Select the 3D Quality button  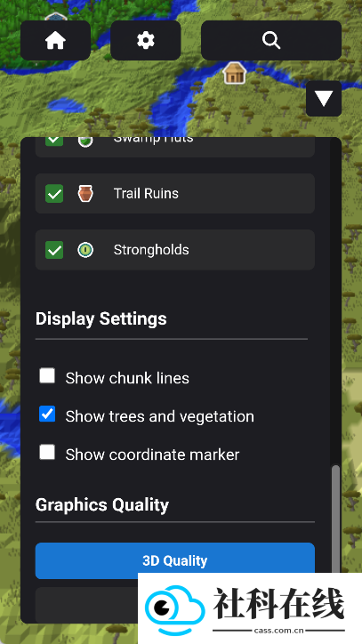[175, 560]
